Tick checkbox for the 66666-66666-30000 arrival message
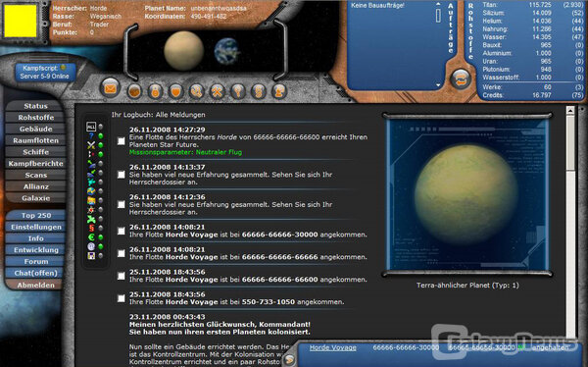The width and height of the screenshot is (588, 367). coord(122,231)
